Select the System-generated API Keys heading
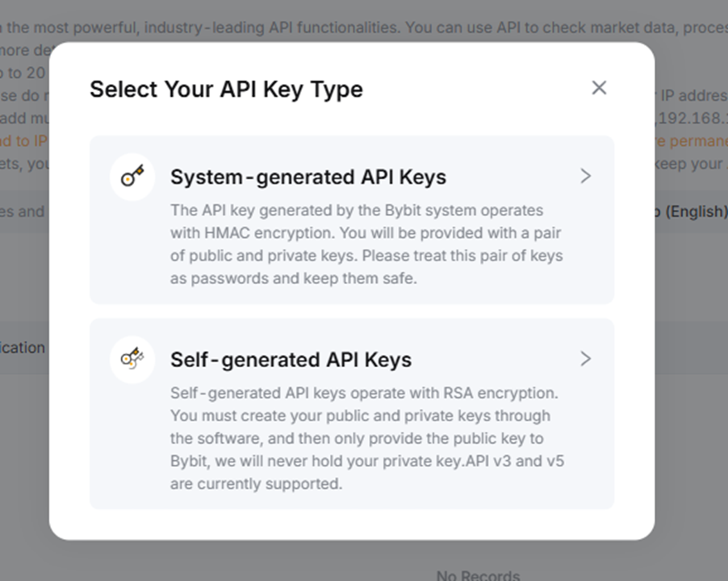 (x=308, y=177)
